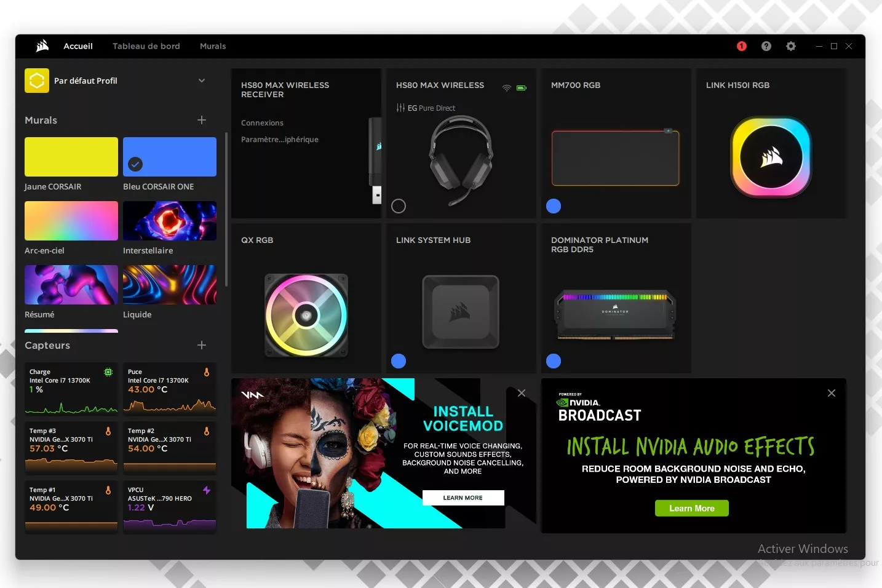This screenshot has height=588, width=882.
Task: Click the thermometer icon on Temp #1
Action: [108, 490]
